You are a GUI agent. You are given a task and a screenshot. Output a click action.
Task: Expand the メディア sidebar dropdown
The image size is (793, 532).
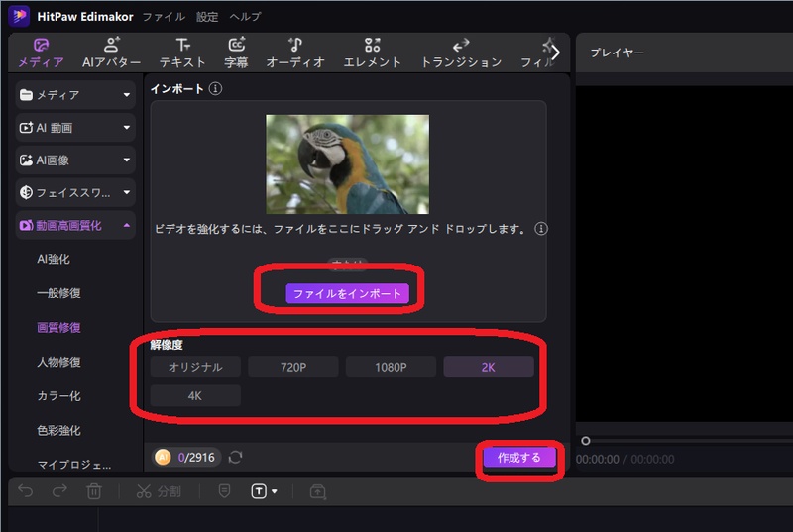75,94
